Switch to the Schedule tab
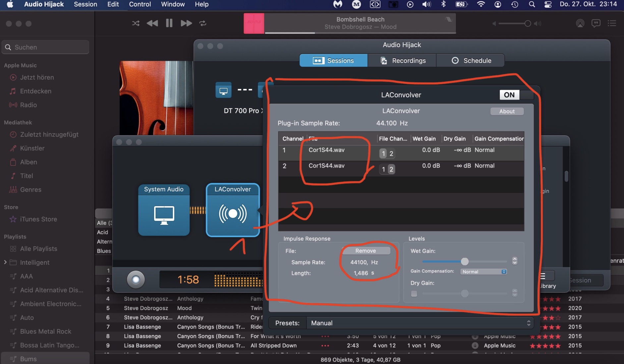The image size is (624, 364). 471,61
